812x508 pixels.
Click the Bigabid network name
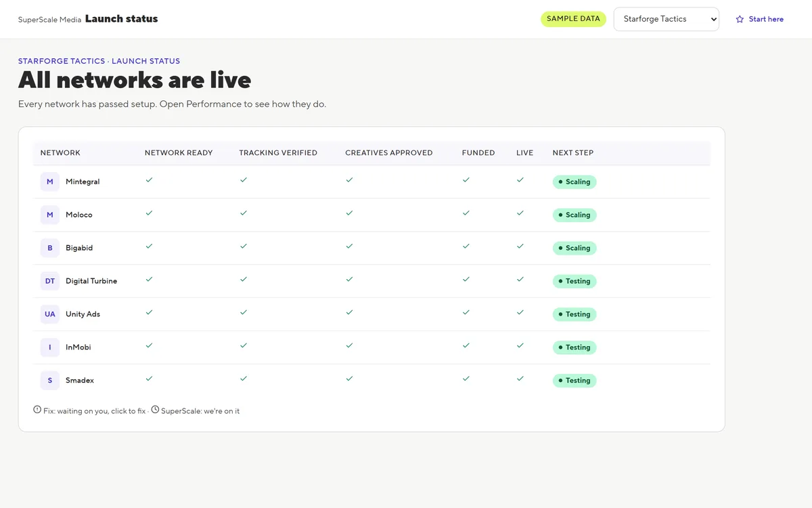pyautogui.click(x=79, y=248)
